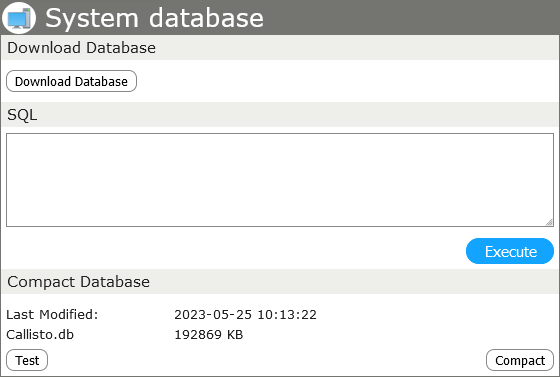This screenshot has width=560, height=377.
Task: Run the query with the Execute button
Action: click(510, 251)
